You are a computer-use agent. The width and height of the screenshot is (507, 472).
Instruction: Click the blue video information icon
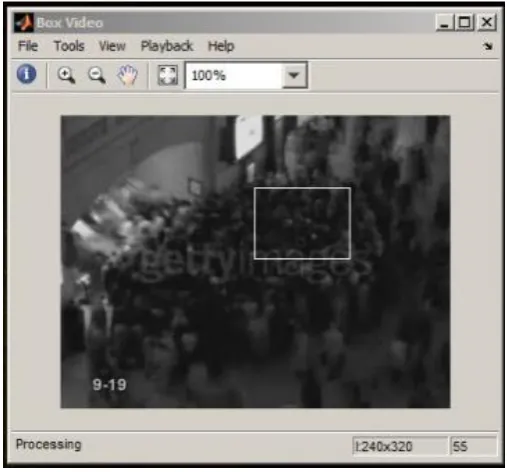pyautogui.click(x=27, y=74)
